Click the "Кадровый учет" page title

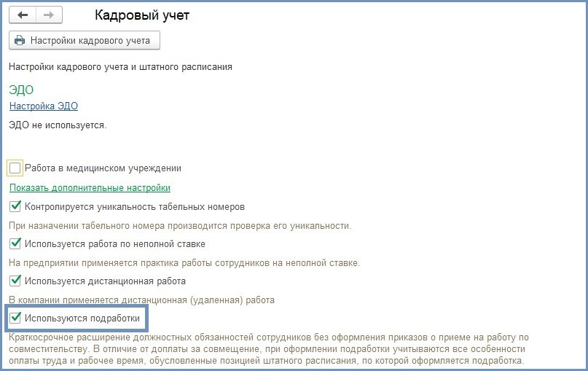pyautogui.click(x=142, y=15)
